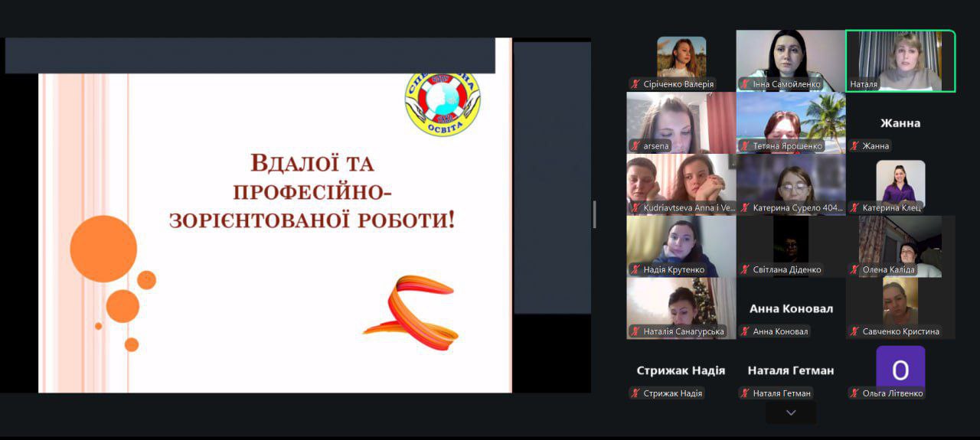Click muted mic icon beside Ольга Літвенко
The height and width of the screenshot is (440, 980).
(854, 393)
